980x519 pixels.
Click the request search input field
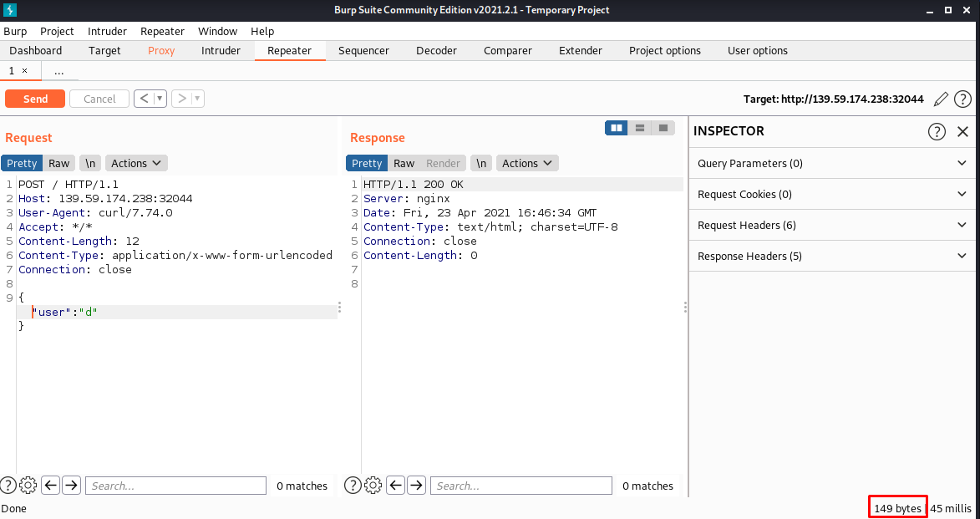[x=175, y=486]
